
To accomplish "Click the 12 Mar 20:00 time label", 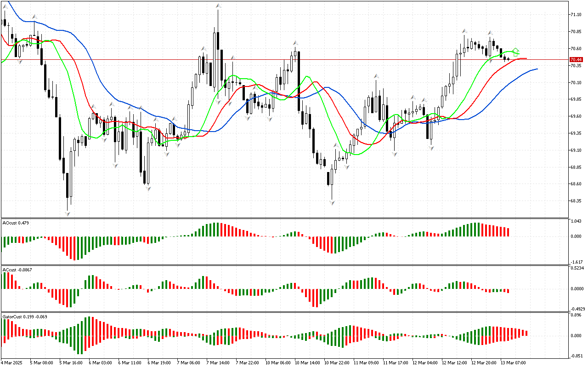I will [485, 363].
